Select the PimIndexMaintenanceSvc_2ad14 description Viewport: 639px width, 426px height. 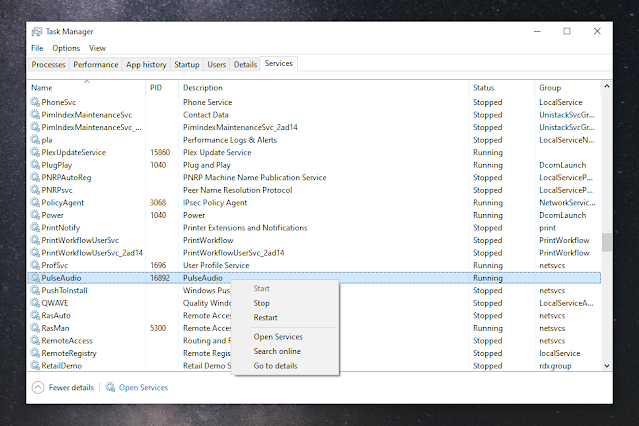(240, 127)
